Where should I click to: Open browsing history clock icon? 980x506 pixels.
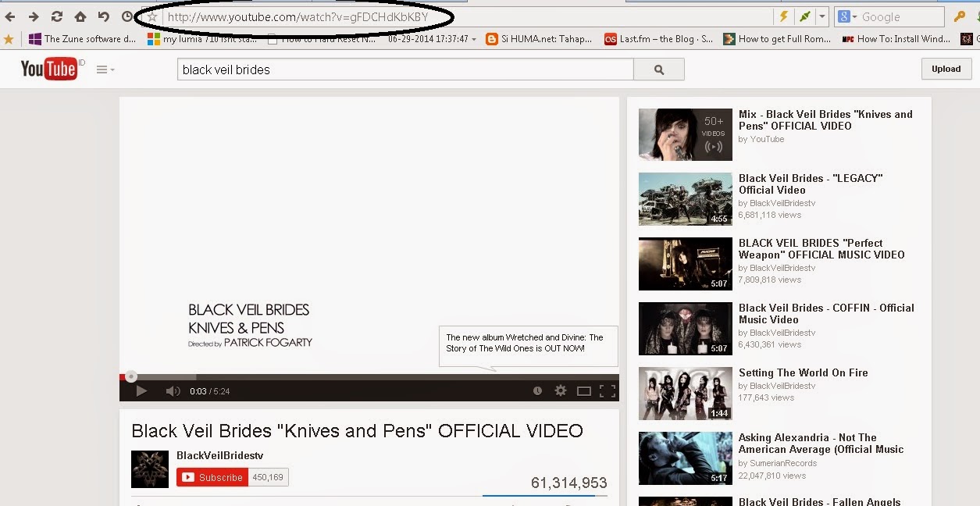tap(128, 16)
